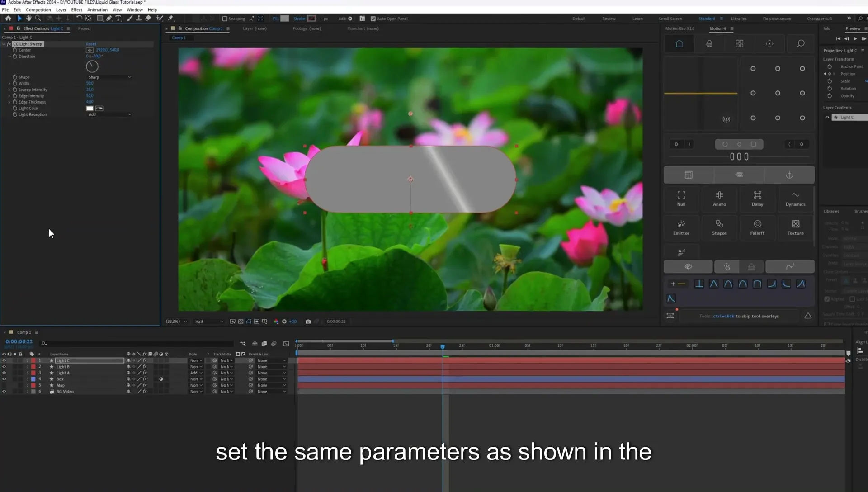Select the Rectangle shape tool
Image resolution: width=868 pixels, height=492 pixels.
coord(100,19)
